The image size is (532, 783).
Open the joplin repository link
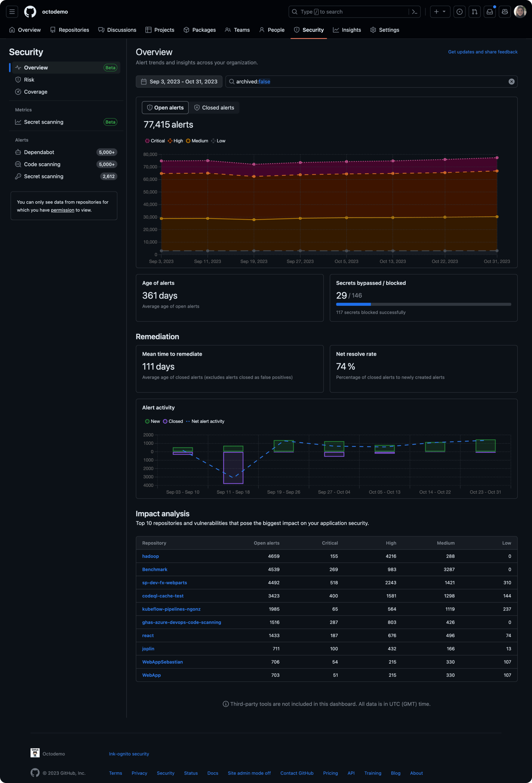148,649
